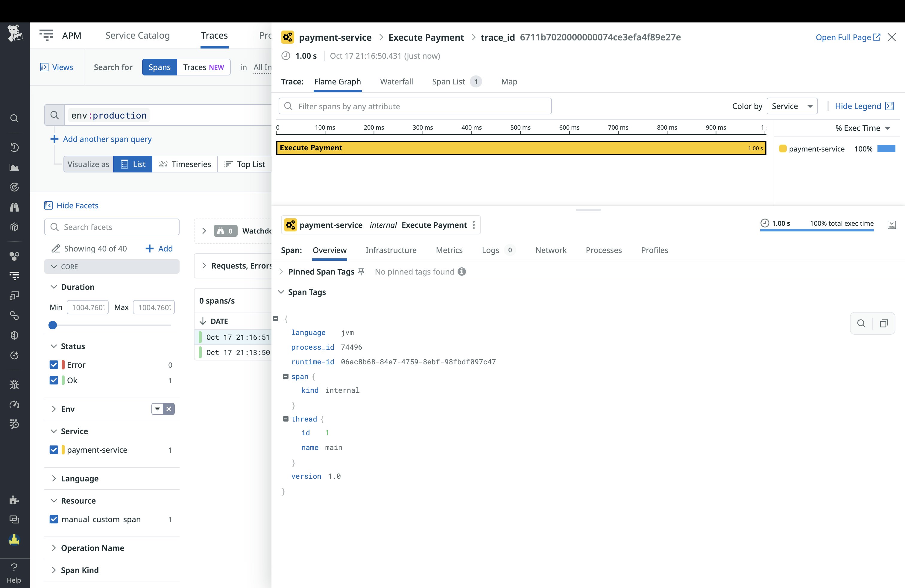
Task: Toggle the payment-service service checkbox
Action: point(54,450)
